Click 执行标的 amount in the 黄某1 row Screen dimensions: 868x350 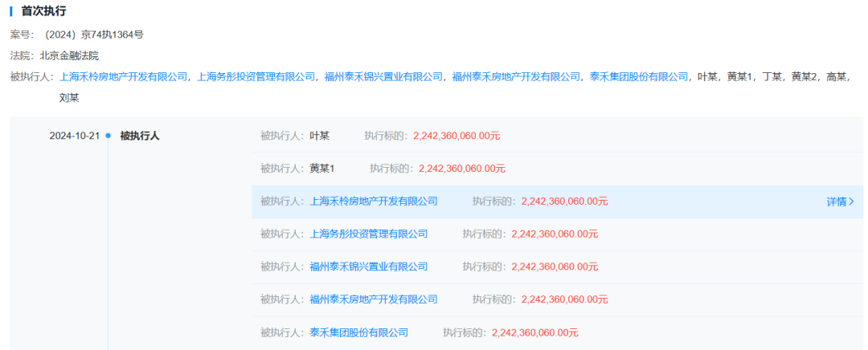click(461, 168)
